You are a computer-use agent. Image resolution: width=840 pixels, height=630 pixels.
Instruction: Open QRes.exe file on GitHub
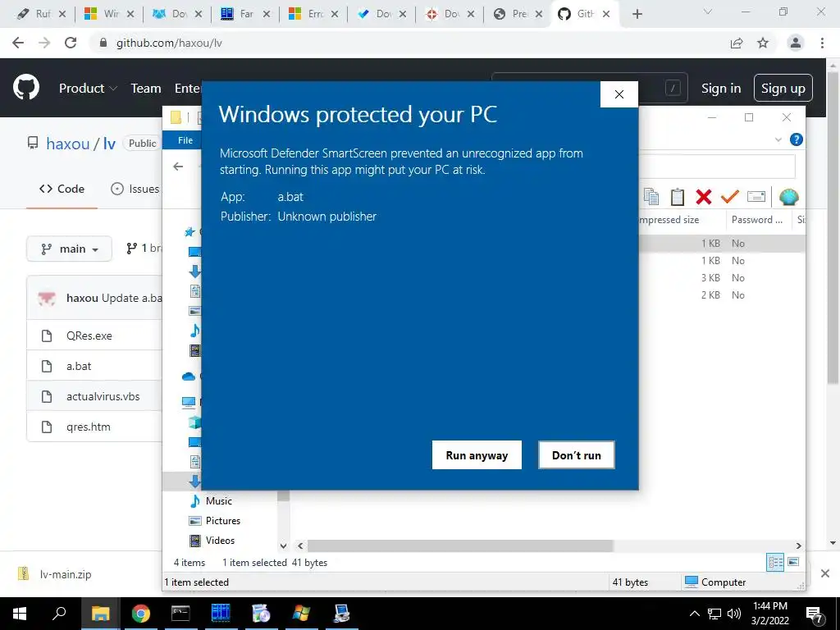click(89, 336)
